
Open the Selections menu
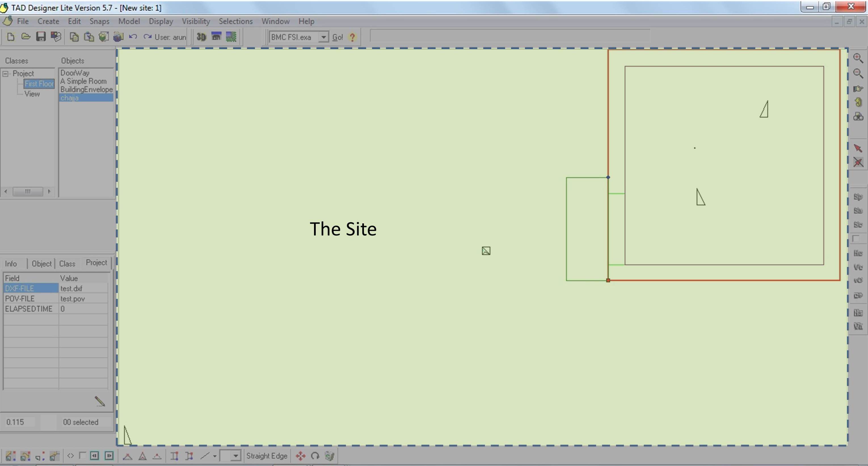235,21
